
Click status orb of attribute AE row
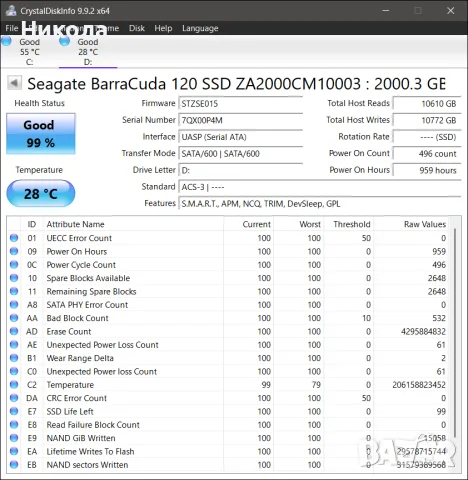click(14, 344)
